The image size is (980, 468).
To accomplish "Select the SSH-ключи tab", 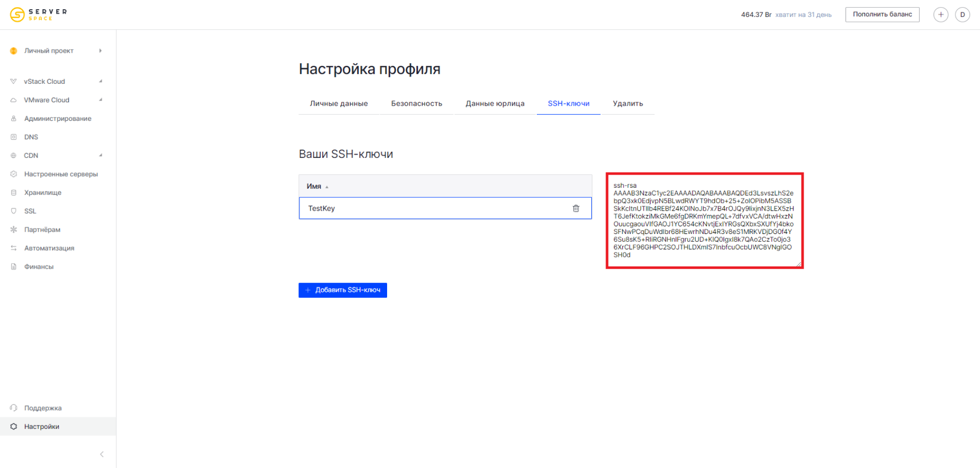I will point(568,103).
